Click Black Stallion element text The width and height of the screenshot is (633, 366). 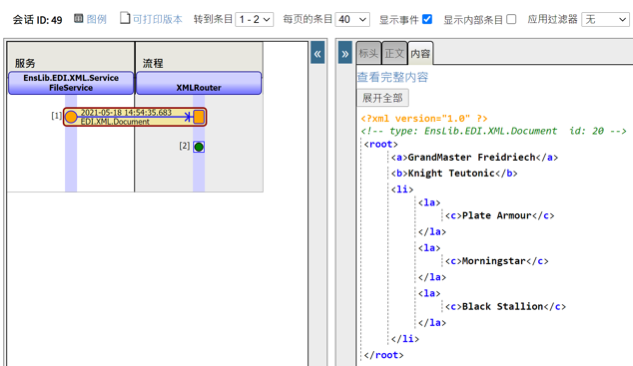pos(502,307)
